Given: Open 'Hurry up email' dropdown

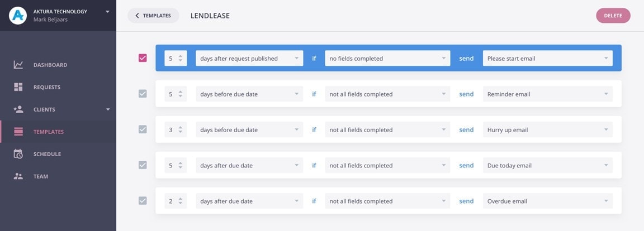Looking at the screenshot, I should coord(547,129).
